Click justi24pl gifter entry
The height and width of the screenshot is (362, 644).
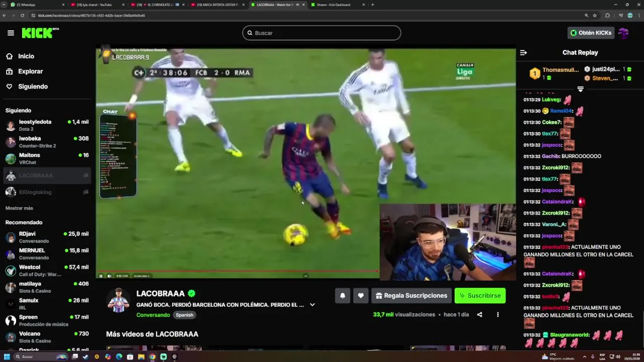608,69
